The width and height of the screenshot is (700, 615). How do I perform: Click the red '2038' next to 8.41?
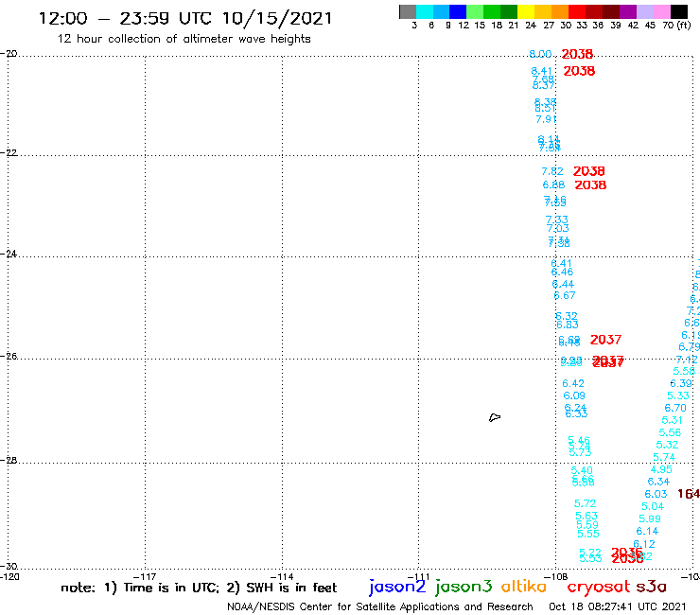coord(579,71)
